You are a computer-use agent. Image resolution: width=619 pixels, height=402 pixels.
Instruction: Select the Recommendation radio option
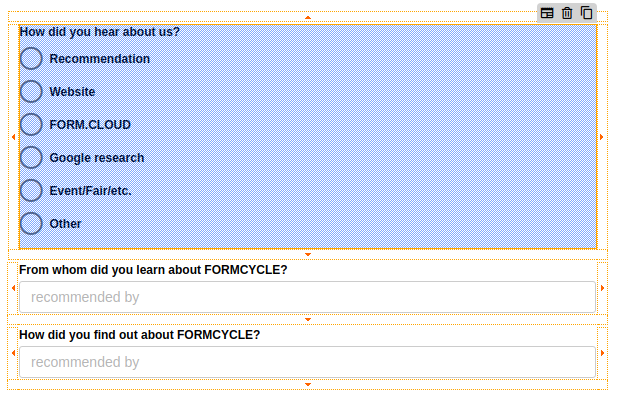(x=32, y=59)
